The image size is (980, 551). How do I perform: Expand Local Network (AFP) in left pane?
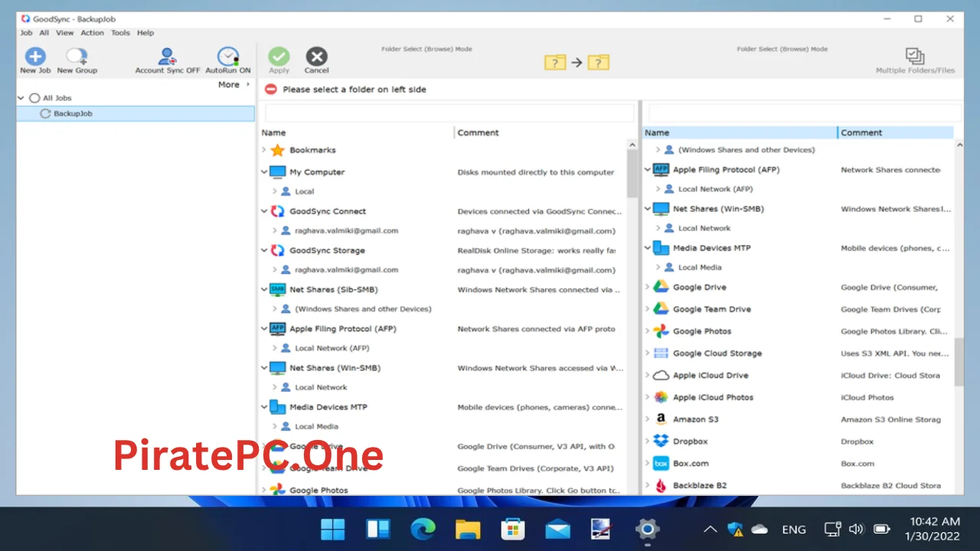(x=275, y=348)
